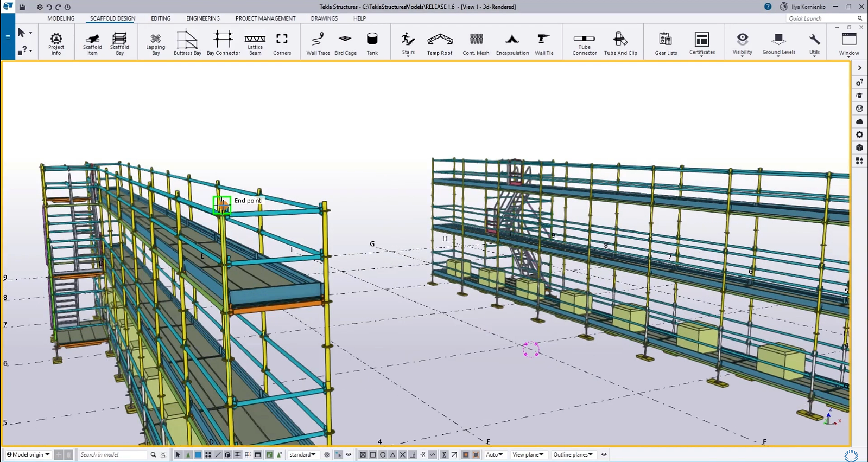Click the Quick Launch search field

click(x=821, y=18)
